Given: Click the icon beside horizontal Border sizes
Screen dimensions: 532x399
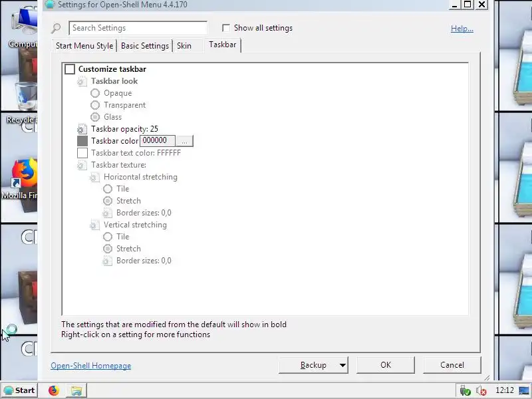Looking at the screenshot, I should (107, 213).
